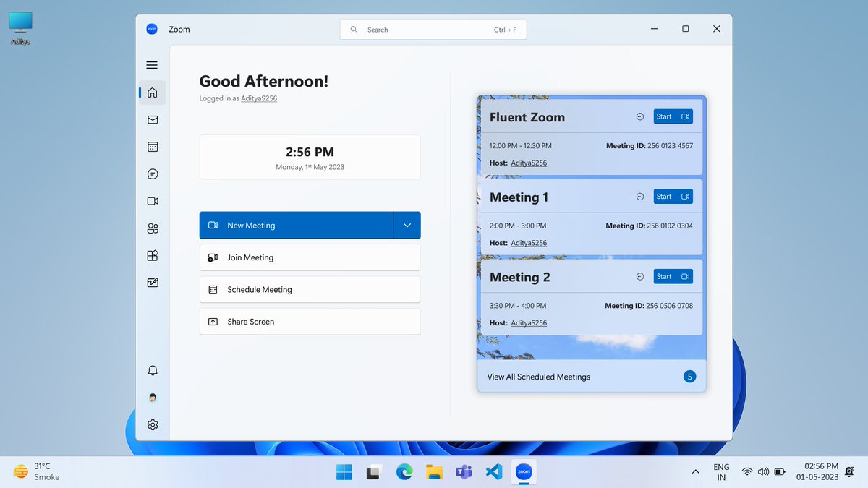The height and width of the screenshot is (488, 868).
Task: Start the Fluent Zoom meeting
Action: (673, 116)
